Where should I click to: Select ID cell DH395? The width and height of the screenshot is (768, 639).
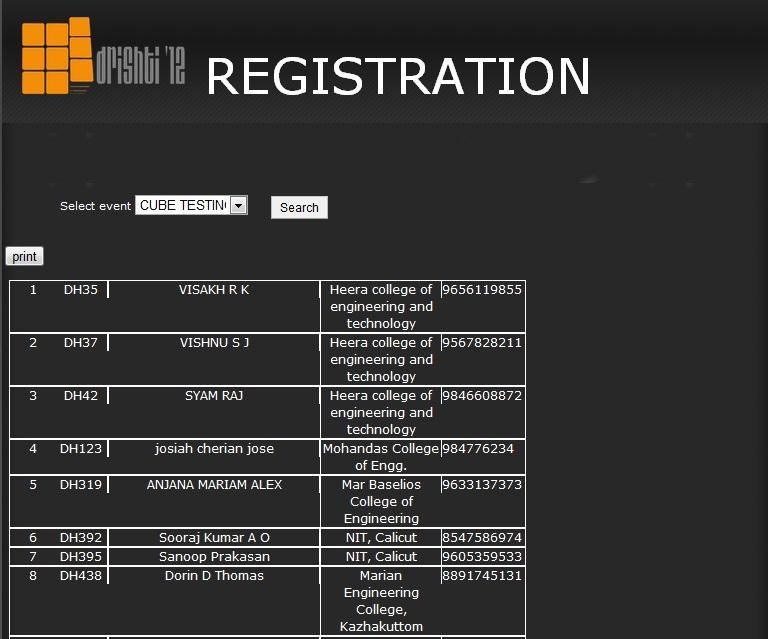(81, 556)
